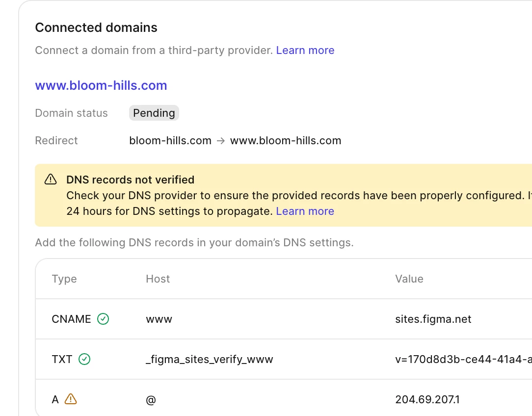The height and width of the screenshot is (416, 532).
Task: Click the Connected domains heading
Action: [x=96, y=27]
